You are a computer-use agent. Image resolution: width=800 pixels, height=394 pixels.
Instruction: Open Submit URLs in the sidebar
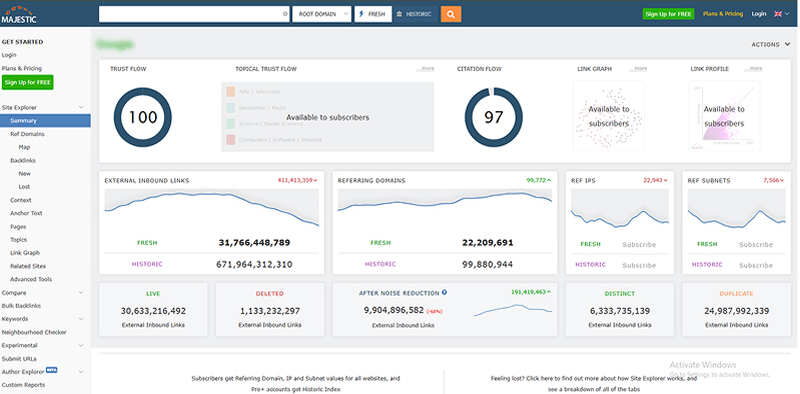19,359
